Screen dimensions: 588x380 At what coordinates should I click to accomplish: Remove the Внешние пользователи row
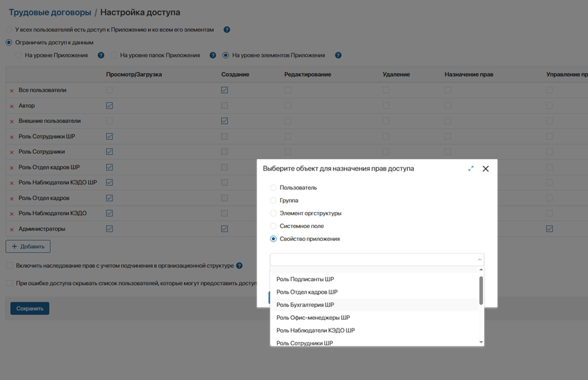pyautogui.click(x=11, y=122)
